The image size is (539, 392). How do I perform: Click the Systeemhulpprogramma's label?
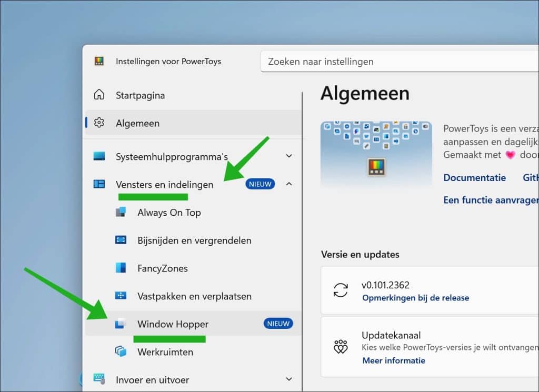pyautogui.click(x=172, y=157)
